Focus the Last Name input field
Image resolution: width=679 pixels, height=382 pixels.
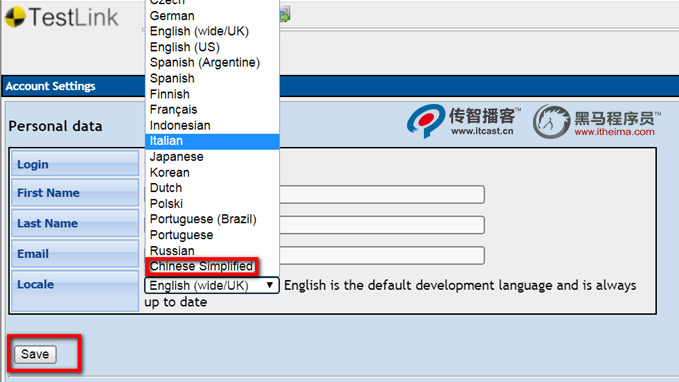click(382, 225)
